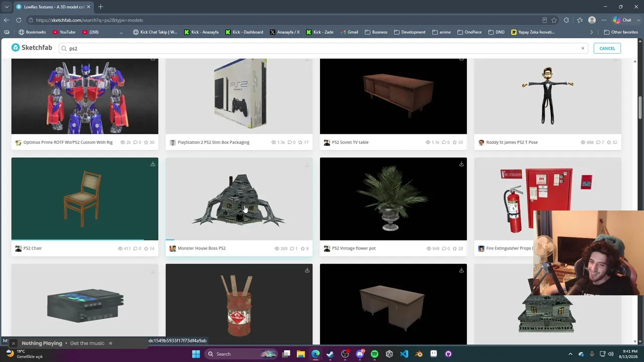The width and height of the screenshot is (644, 362).
Task: Open the DND bookmarks folder
Action: point(496,32)
